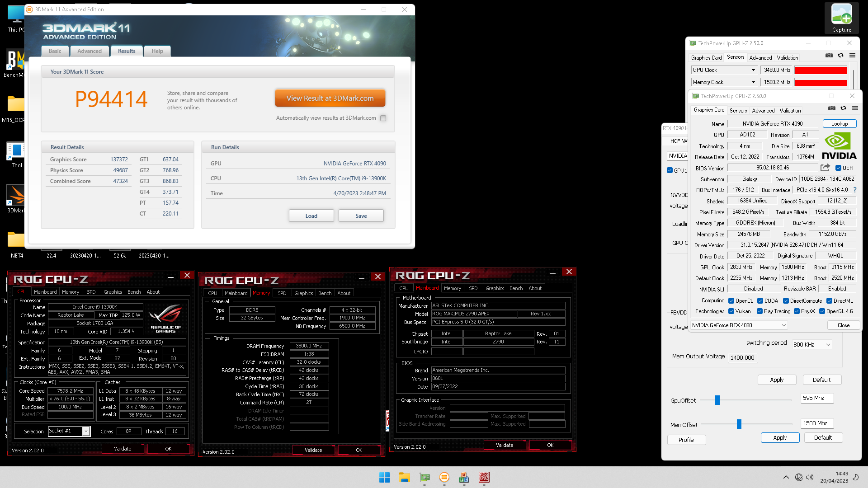Screen dimensions: 868x488
Task: Click refresh icon in front GPU-Z window
Action: pos(843,108)
